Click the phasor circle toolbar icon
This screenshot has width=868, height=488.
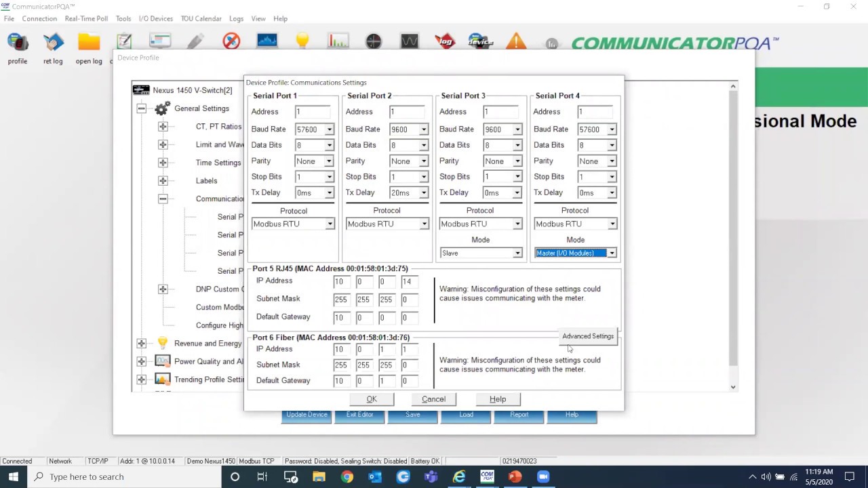pos(374,41)
